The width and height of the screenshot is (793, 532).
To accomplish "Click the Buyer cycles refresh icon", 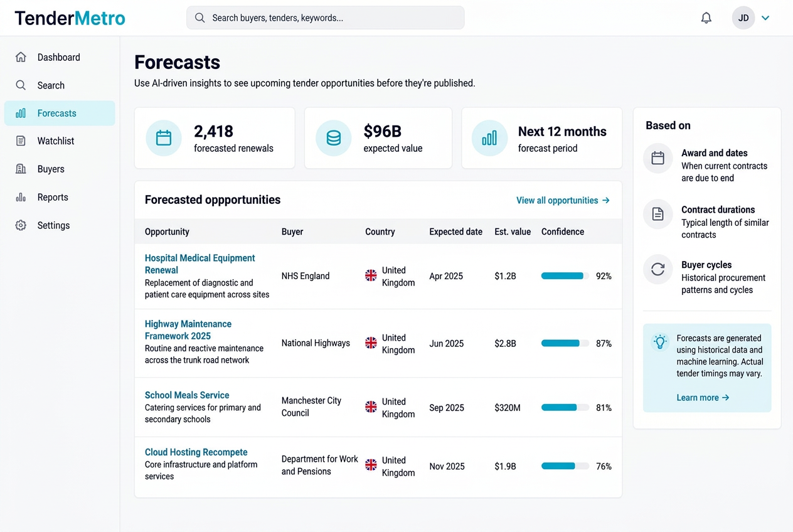I will tap(657, 270).
